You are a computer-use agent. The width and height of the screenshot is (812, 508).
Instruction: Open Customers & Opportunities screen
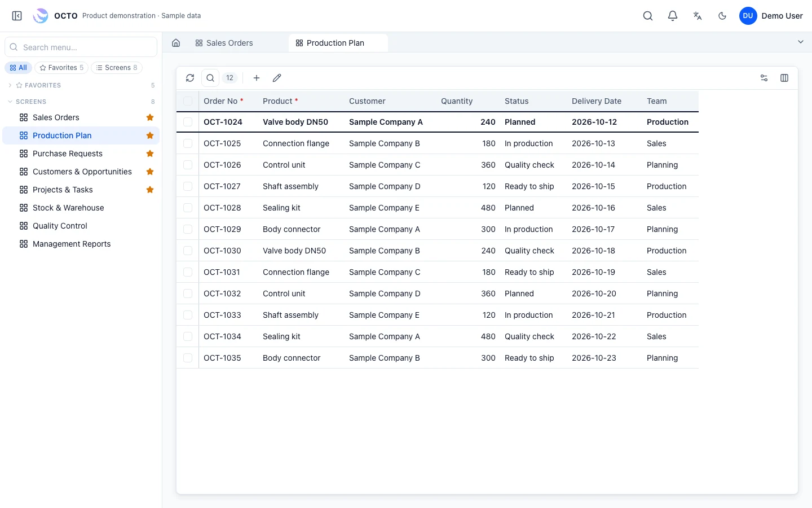(x=81, y=172)
